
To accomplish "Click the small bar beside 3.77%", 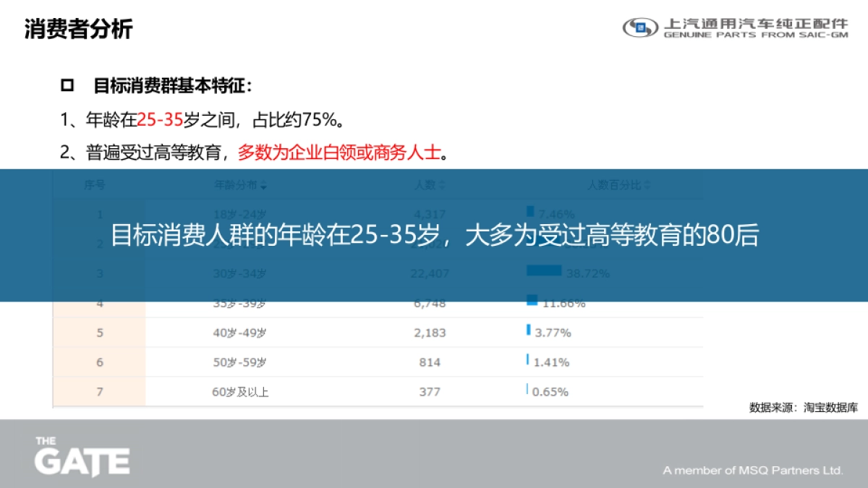I will [528, 332].
